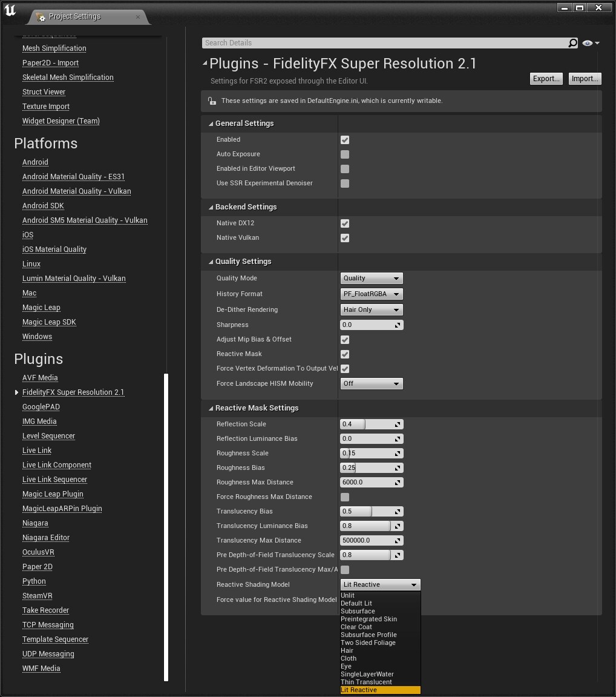
Task: Click the lock icon beside DefaultEngine.ini notice
Action: [x=212, y=101]
